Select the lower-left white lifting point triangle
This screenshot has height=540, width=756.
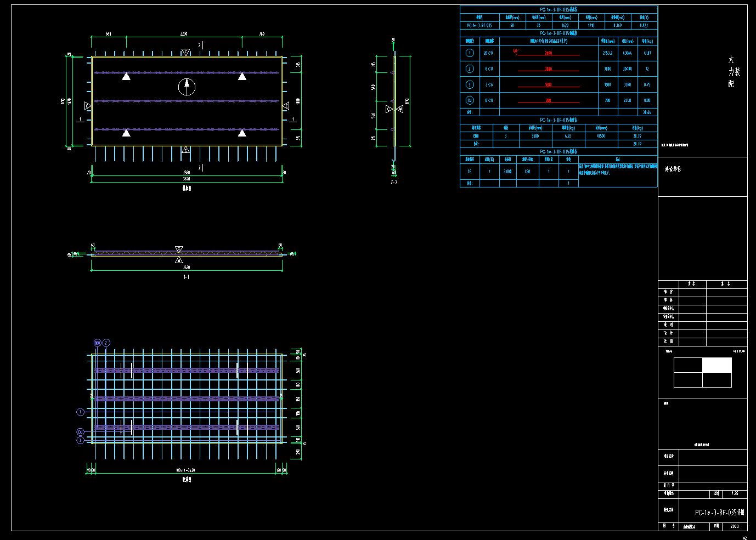126,133
